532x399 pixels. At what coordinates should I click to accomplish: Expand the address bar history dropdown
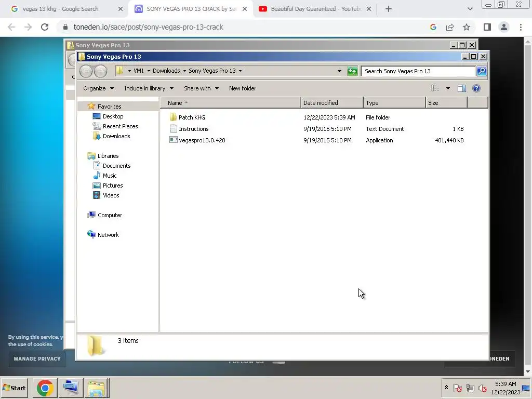coord(339,71)
